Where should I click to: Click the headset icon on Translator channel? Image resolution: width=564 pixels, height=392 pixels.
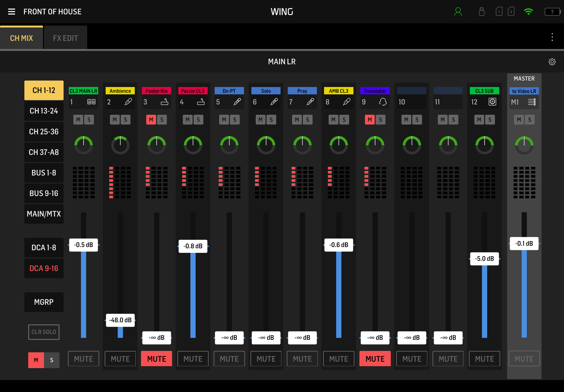pyautogui.click(x=383, y=102)
